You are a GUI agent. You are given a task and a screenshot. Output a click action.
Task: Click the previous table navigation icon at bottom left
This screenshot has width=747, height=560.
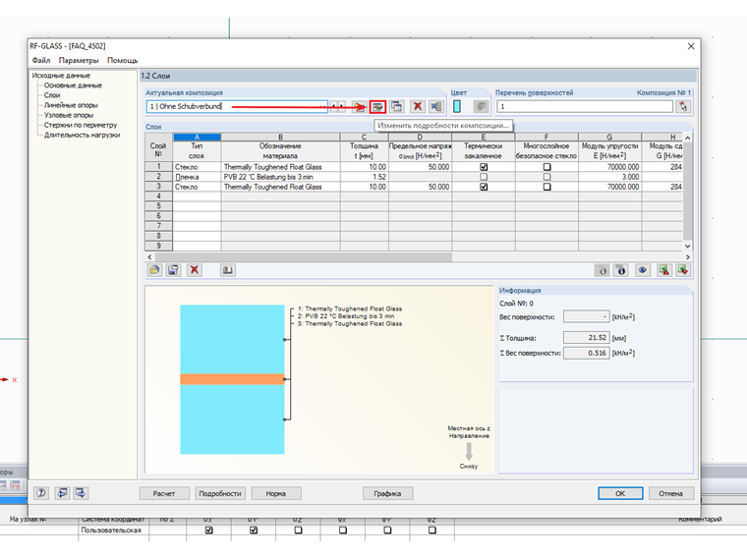62,493
